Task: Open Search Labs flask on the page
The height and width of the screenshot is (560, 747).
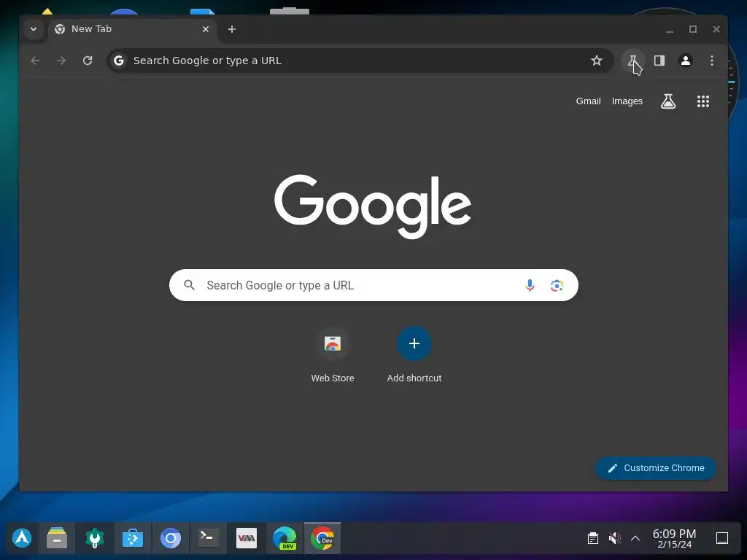Action: click(x=668, y=101)
